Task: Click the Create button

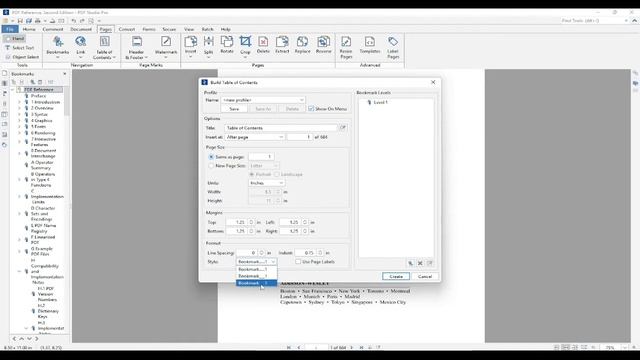Action: (x=396, y=276)
